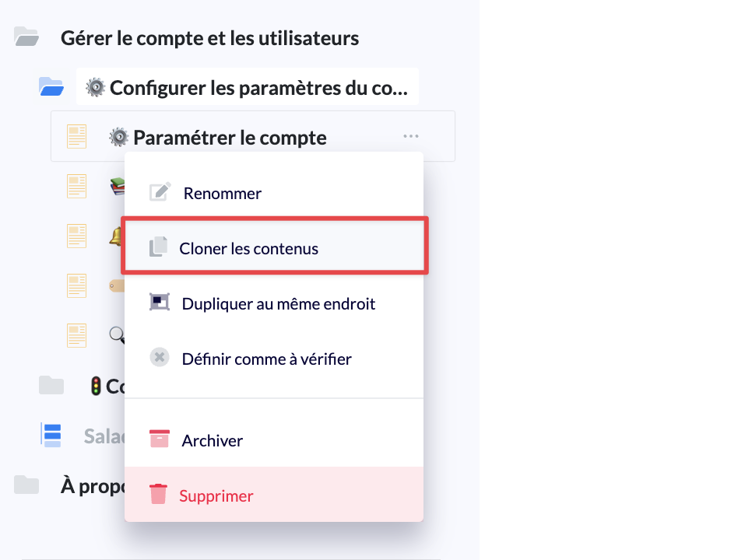This screenshot has width=752, height=560.
Task: Select Renommer from the context menu
Action: tap(222, 193)
